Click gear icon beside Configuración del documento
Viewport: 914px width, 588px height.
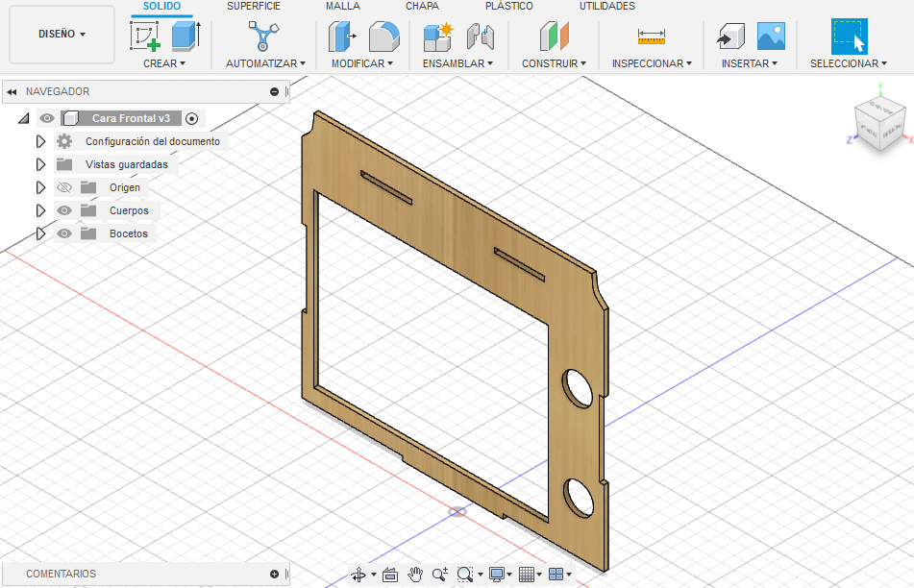[64, 141]
